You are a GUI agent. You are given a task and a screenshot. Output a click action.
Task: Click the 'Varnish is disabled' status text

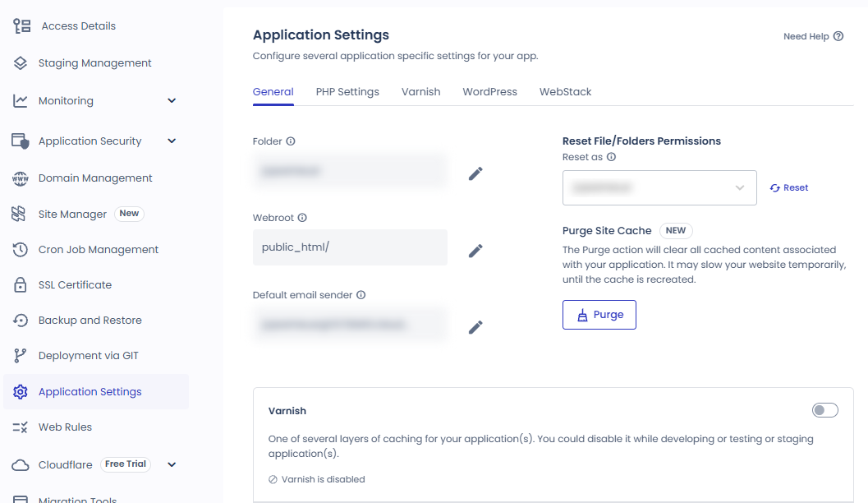pyautogui.click(x=323, y=479)
